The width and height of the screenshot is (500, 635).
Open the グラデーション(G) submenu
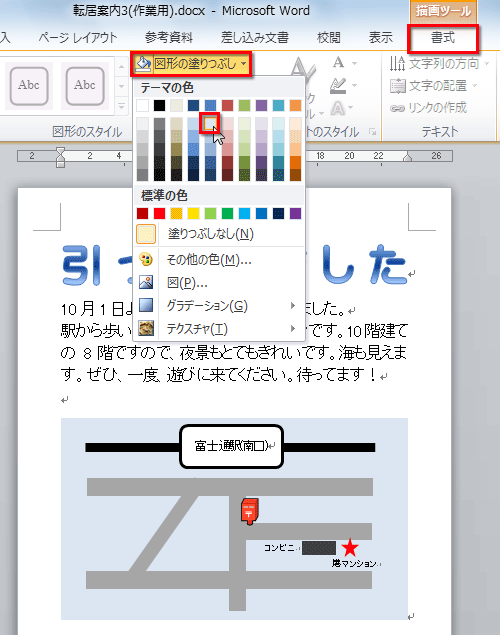pos(219,306)
